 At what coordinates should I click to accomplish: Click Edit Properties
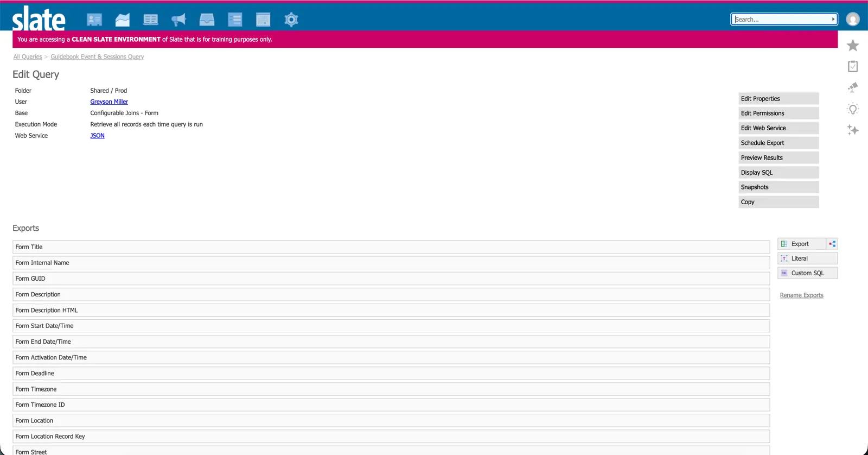point(778,99)
